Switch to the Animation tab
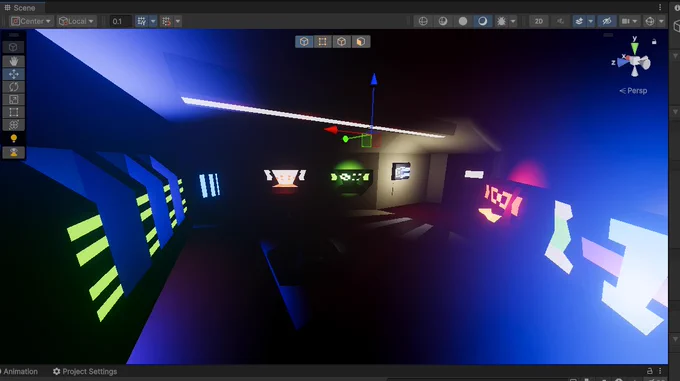This screenshot has height=381, width=680. (20, 371)
